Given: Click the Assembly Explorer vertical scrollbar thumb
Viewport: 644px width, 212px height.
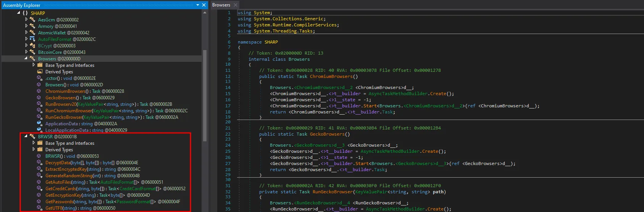Looking at the screenshot, I should pos(205,95).
